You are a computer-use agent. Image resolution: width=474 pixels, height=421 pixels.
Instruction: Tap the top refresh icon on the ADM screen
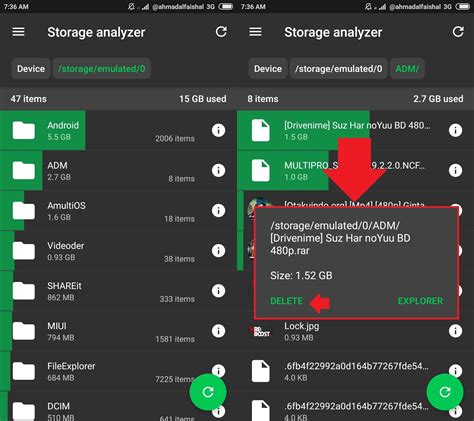pos(458,32)
